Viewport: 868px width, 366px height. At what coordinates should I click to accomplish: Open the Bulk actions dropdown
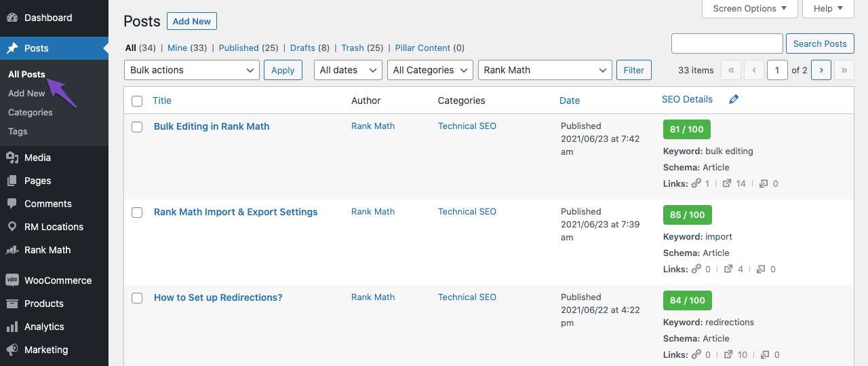192,70
